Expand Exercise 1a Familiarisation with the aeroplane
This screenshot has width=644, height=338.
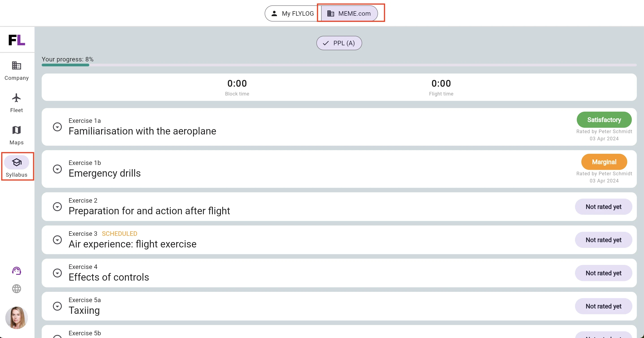(57, 127)
